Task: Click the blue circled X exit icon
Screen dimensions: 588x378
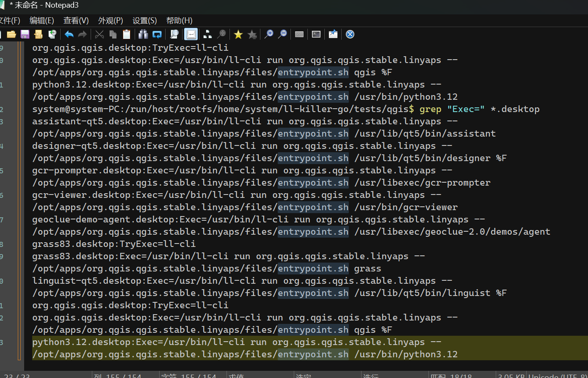Action: 350,34
